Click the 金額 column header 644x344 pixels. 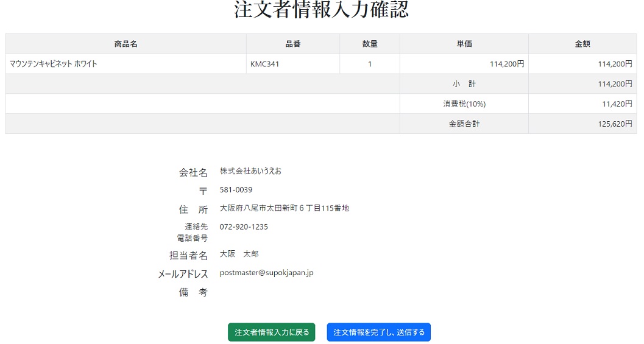582,44
